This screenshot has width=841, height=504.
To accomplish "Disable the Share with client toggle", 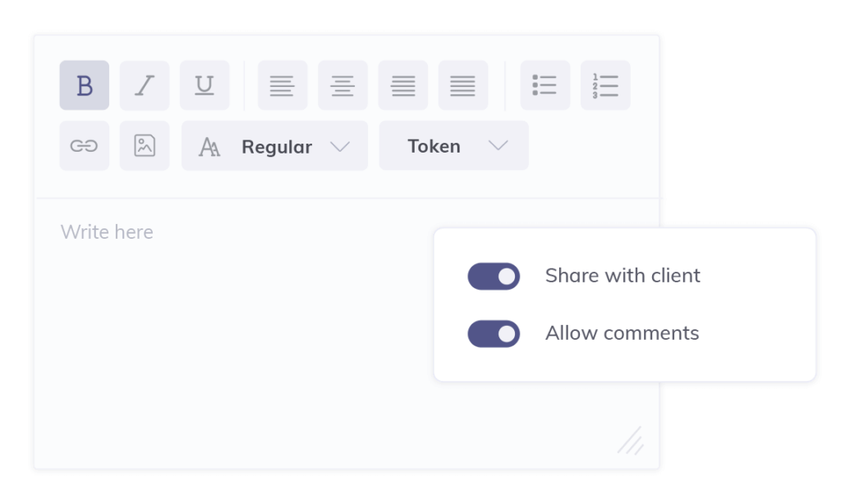I will click(x=494, y=276).
